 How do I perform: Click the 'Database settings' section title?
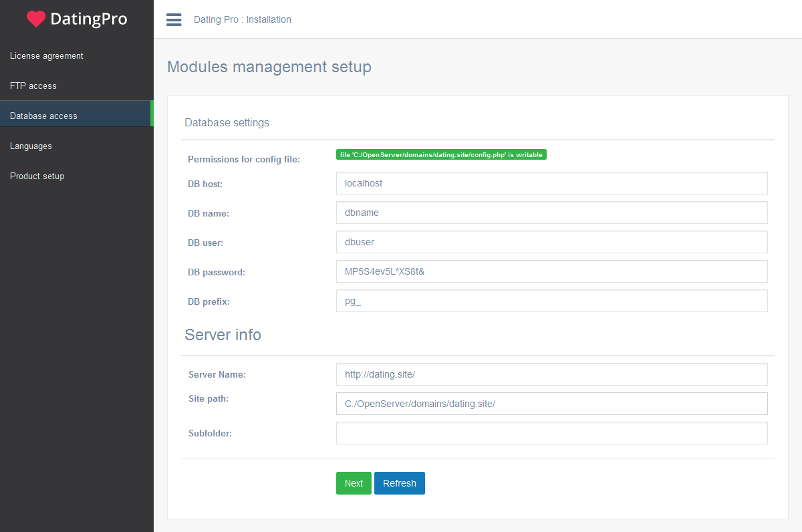[x=227, y=123]
